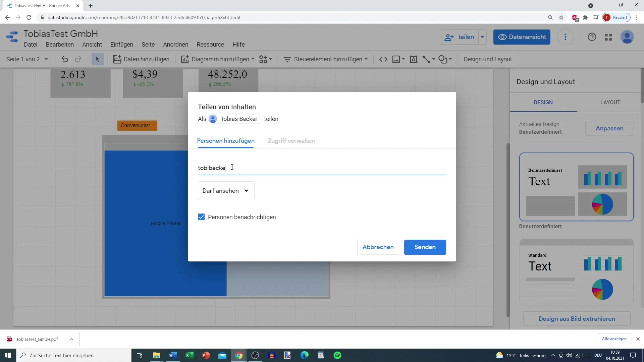Open zoom magnifier icon in address bar
644x362 pixels.
(550, 17)
